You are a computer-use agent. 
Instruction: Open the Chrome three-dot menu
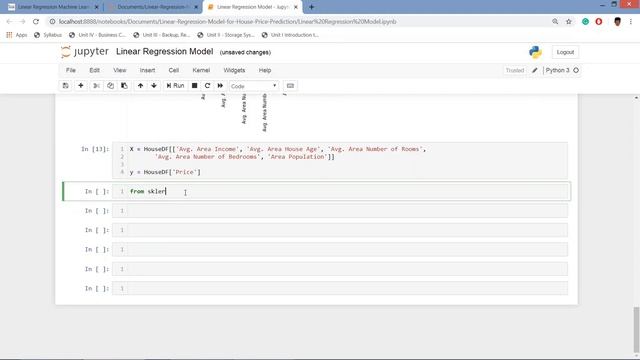(631, 22)
